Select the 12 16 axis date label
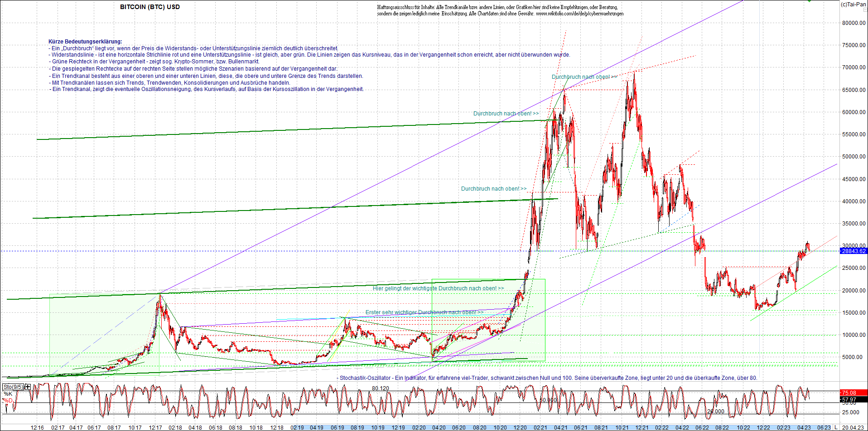Viewport: 868px width, 431px height. [x=38, y=427]
